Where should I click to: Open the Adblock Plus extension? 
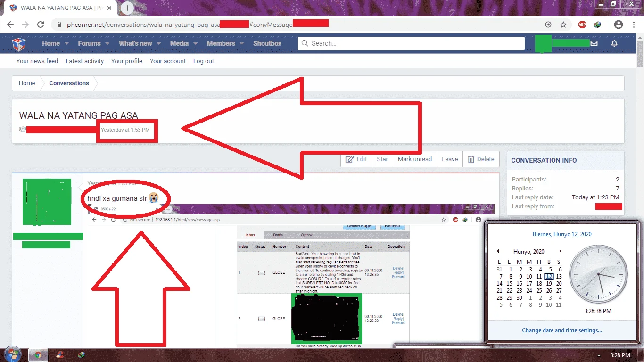pyautogui.click(x=582, y=25)
